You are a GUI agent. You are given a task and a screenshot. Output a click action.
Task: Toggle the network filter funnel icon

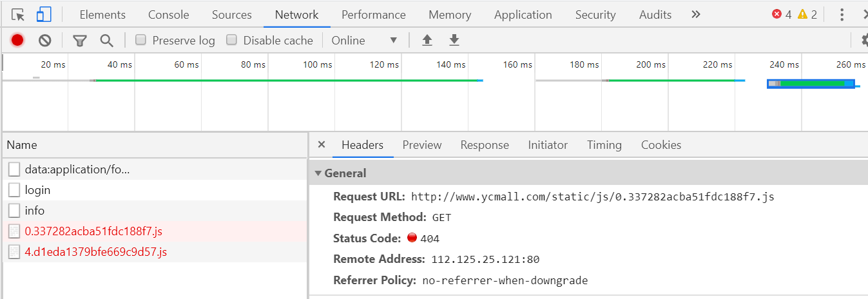pos(80,41)
